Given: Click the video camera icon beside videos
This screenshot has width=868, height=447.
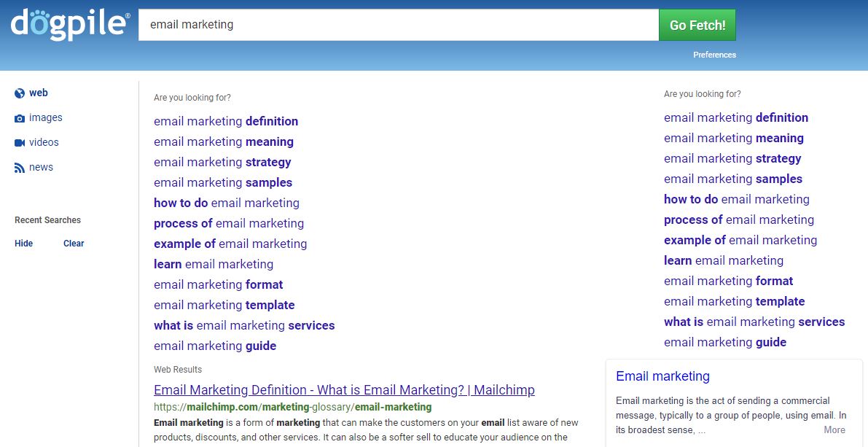Looking at the screenshot, I should pyautogui.click(x=20, y=143).
